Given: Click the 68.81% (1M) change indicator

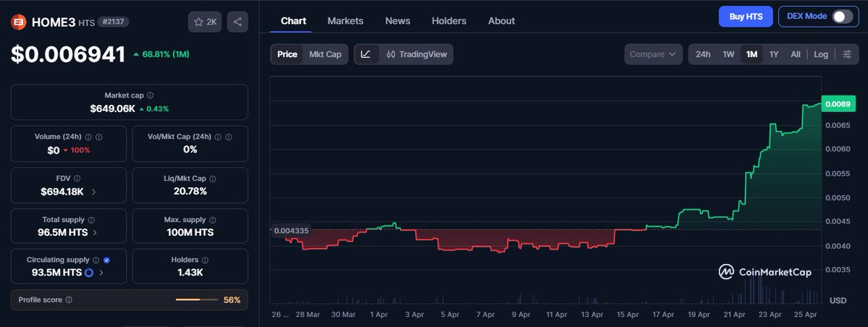Looking at the screenshot, I should (161, 54).
